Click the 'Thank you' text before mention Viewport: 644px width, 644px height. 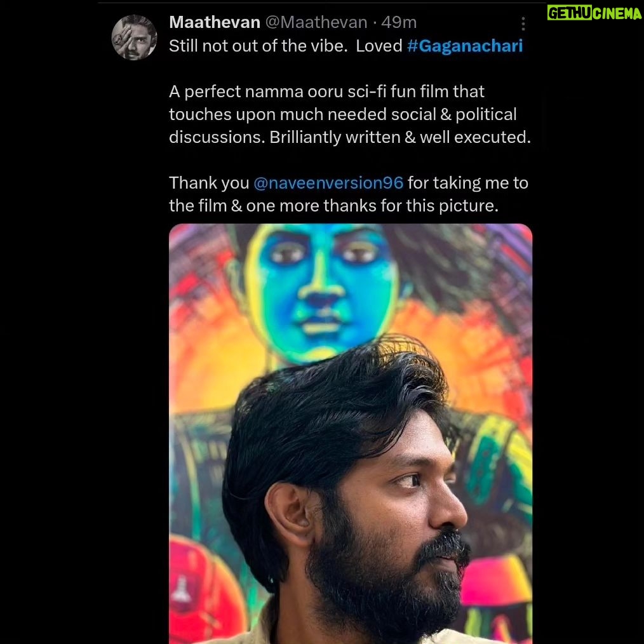pyautogui.click(x=209, y=183)
